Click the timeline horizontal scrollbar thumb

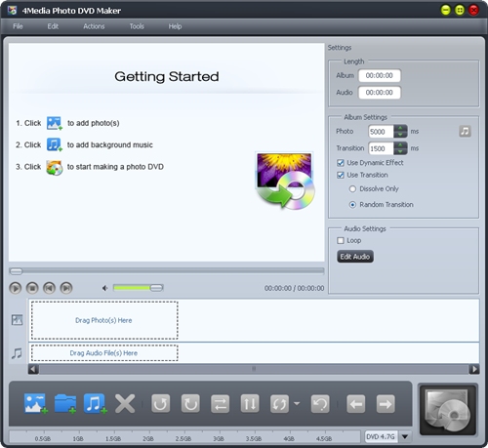254,369
